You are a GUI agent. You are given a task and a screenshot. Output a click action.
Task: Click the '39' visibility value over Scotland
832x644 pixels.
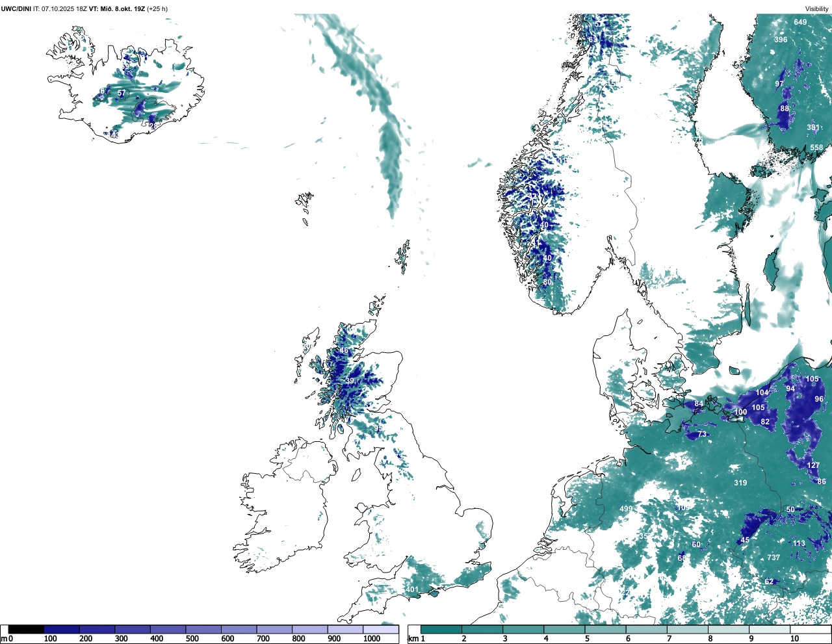coord(350,381)
